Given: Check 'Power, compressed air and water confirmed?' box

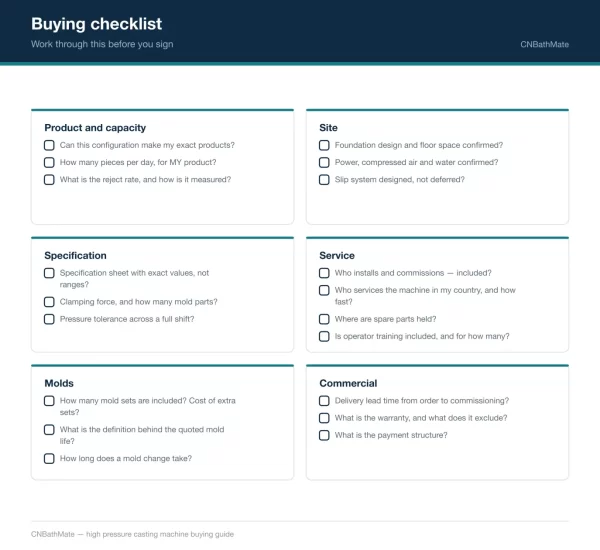Looking at the screenshot, I should 324,162.
